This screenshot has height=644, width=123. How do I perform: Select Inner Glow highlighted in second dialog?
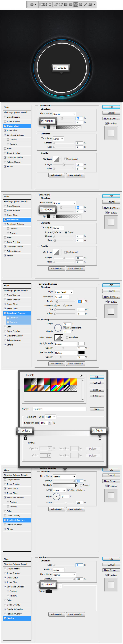coord(17,219)
